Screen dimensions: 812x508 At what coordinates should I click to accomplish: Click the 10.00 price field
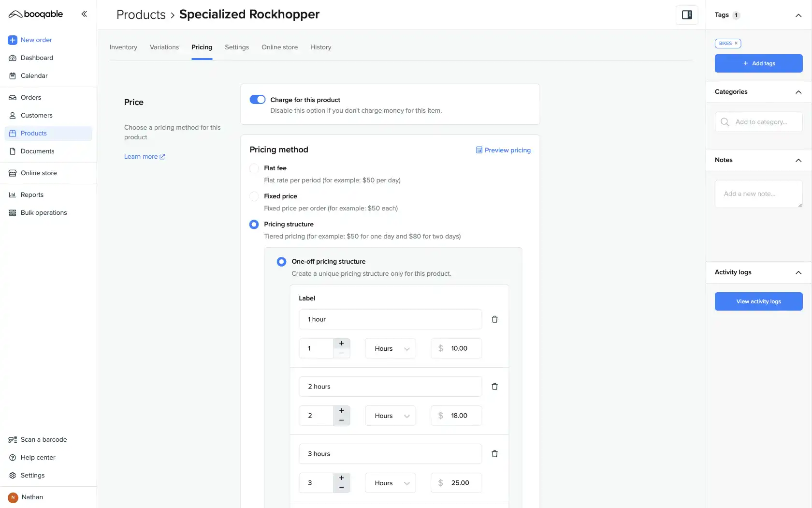456,348
